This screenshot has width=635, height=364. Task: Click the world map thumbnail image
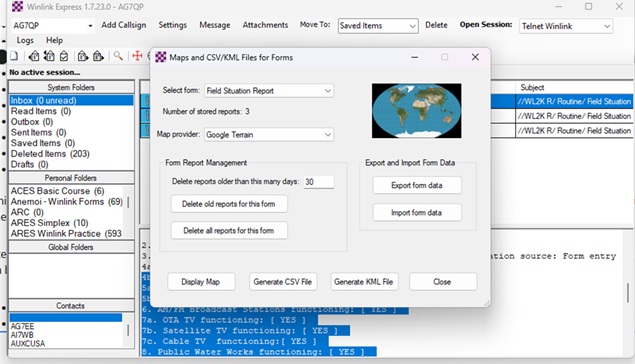[x=416, y=111]
